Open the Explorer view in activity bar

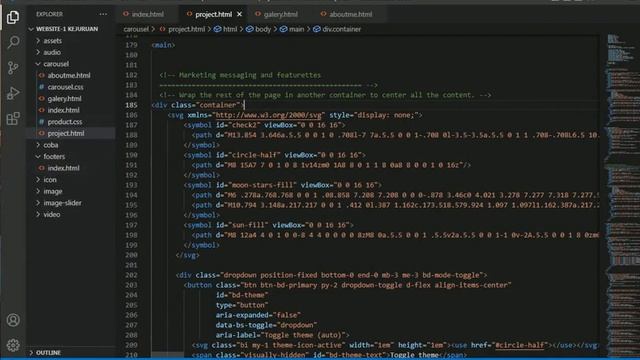pos(13,17)
